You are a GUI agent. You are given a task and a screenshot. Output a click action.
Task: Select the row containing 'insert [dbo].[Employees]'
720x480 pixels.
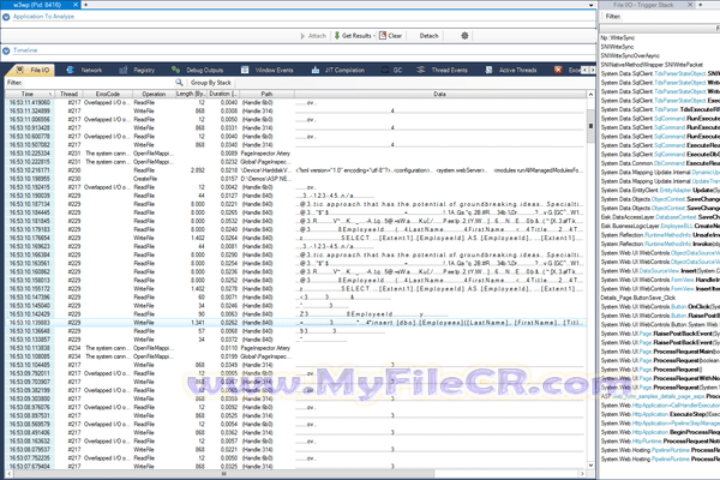click(x=296, y=322)
